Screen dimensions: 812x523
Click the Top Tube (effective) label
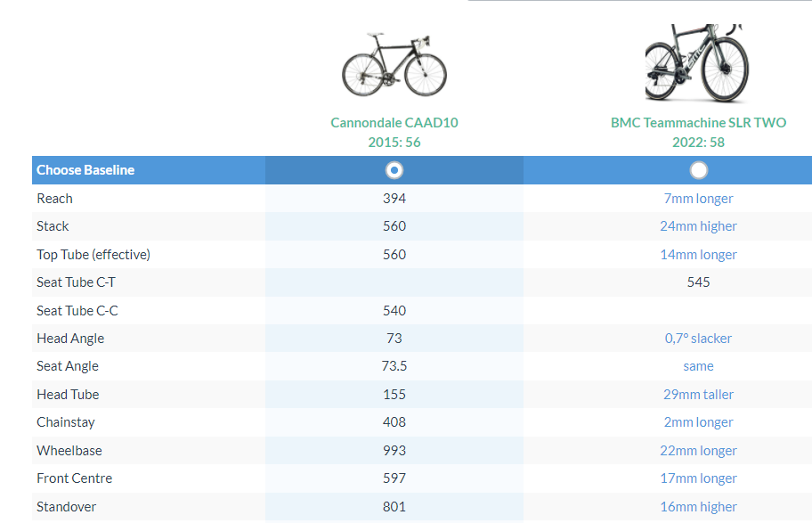point(93,255)
